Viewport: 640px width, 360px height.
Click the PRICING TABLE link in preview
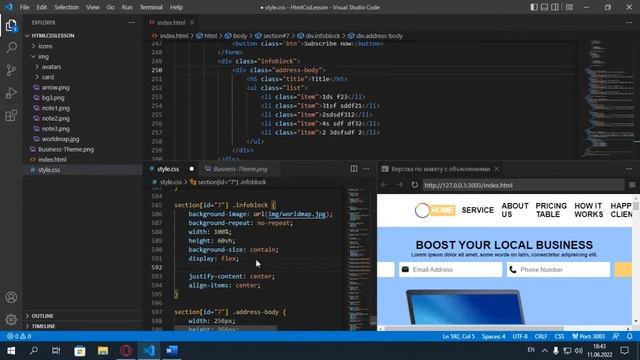coord(551,210)
